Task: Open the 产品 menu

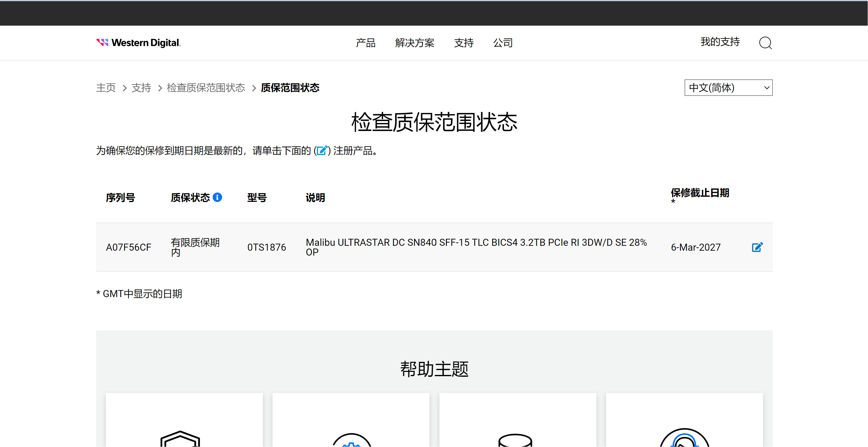Action: point(366,43)
